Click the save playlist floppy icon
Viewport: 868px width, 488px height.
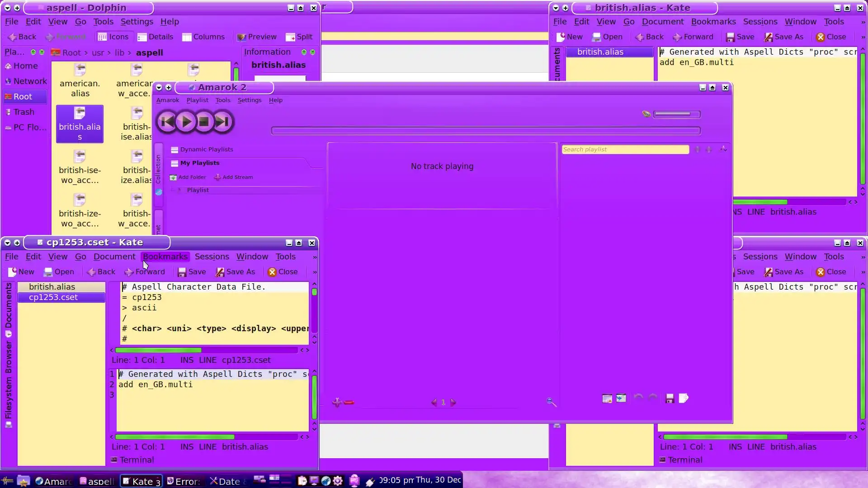(x=670, y=398)
